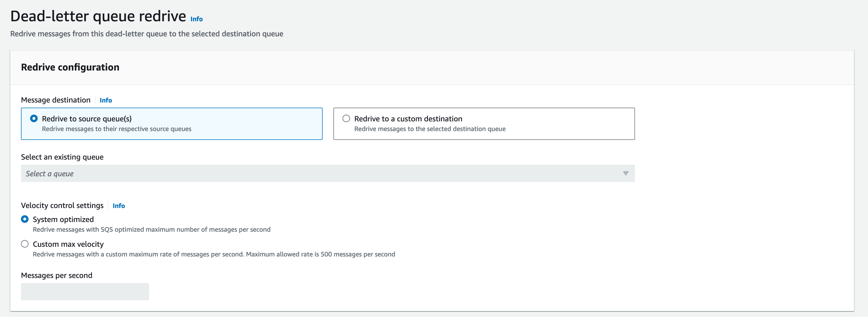Open Info link next to page title
Screen dimensions: 868x317
pos(196,19)
